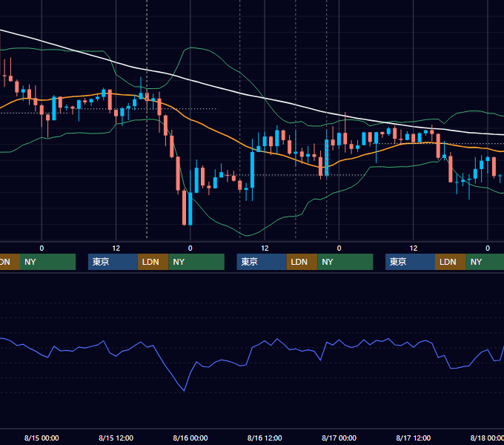The height and width of the screenshot is (445, 504).
Task: Select the LDN session block for 8/16
Action: point(302,262)
